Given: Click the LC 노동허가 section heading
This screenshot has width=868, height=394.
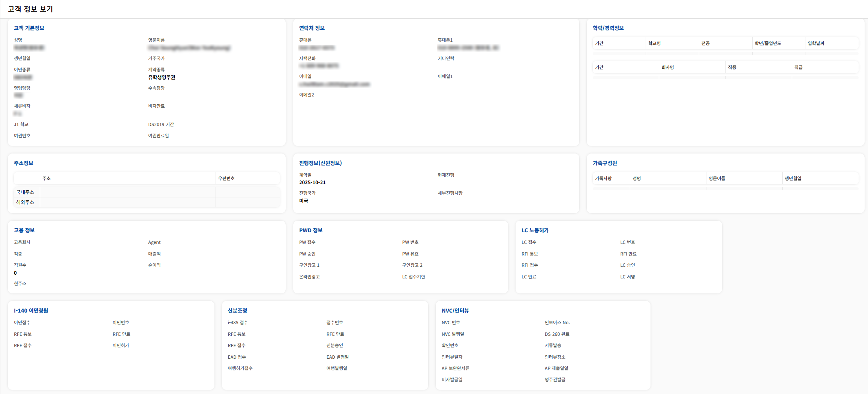Looking at the screenshot, I should click(535, 230).
